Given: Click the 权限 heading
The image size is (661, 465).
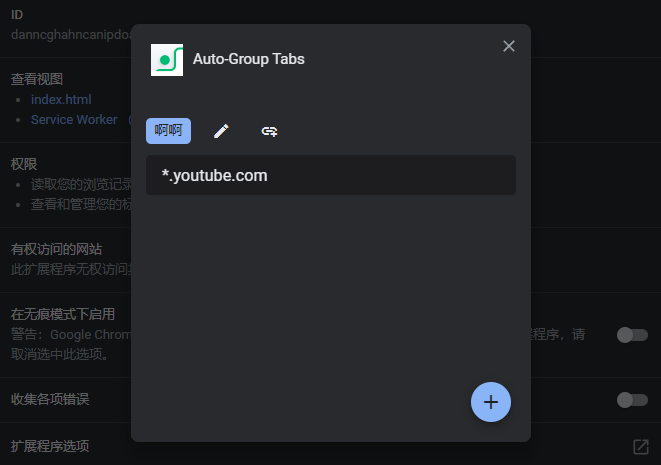Looking at the screenshot, I should (24, 164).
